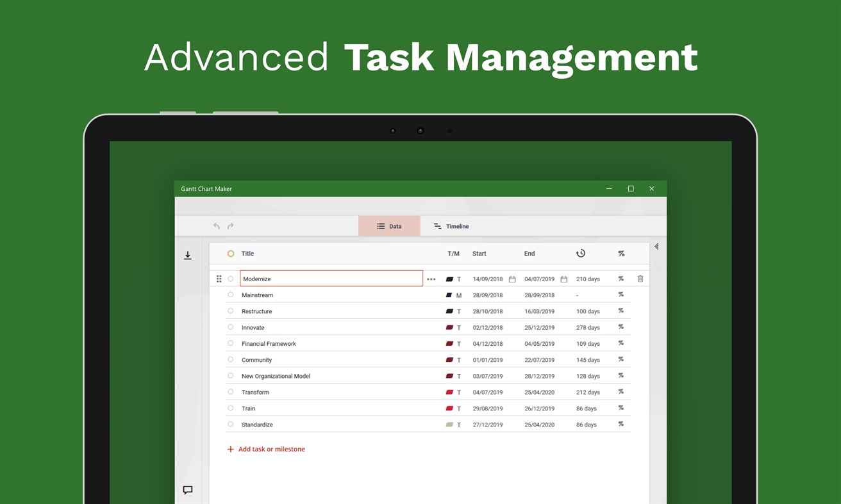This screenshot has width=841, height=504.
Task: Collapse the panel with the double chevron arrow
Action: click(656, 246)
